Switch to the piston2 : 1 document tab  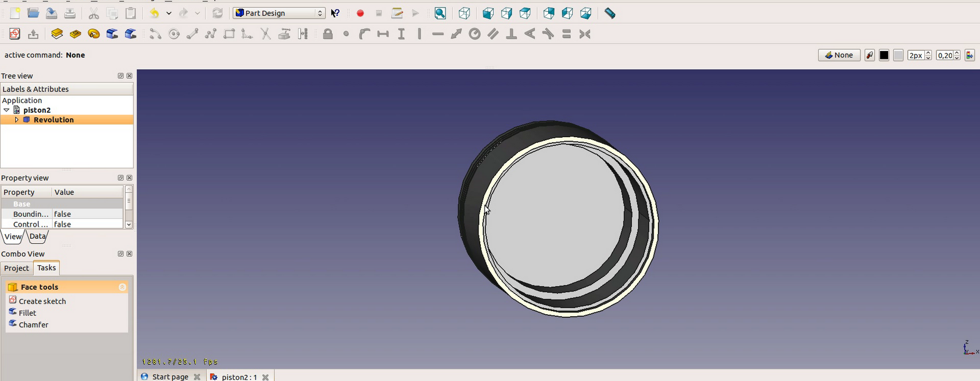[239, 377]
